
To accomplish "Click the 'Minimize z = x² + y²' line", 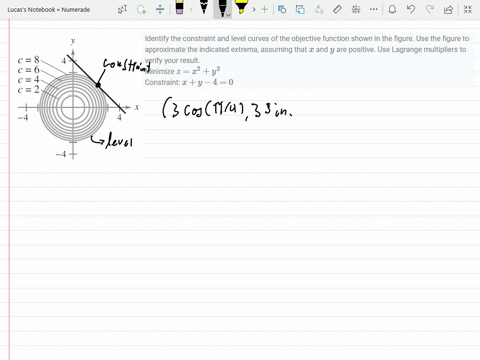I will pos(183,71).
